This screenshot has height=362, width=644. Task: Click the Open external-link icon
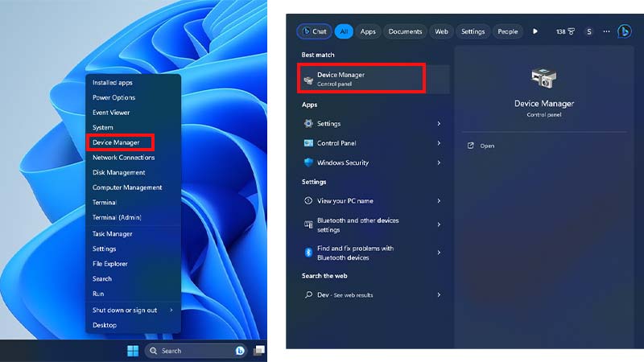point(471,146)
